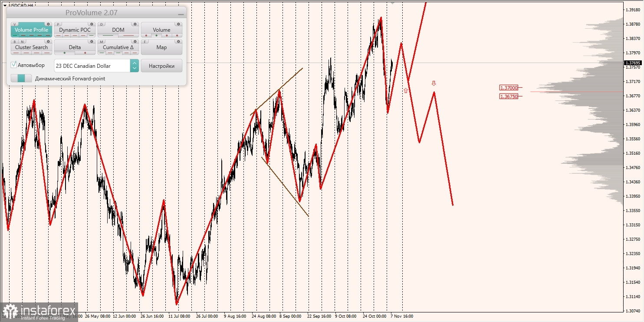Open DOM gear settings icon

click(x=135, y=24)
